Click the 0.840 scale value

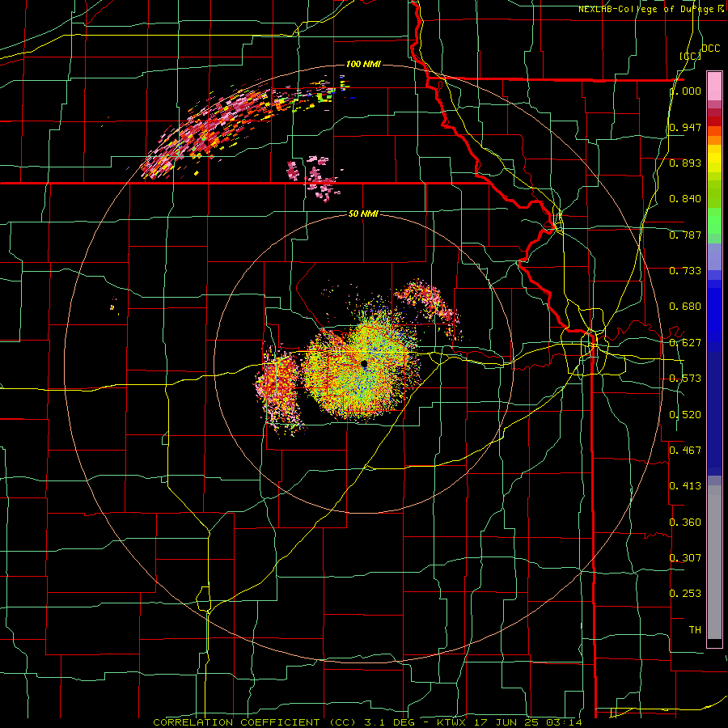pos(685,199)
